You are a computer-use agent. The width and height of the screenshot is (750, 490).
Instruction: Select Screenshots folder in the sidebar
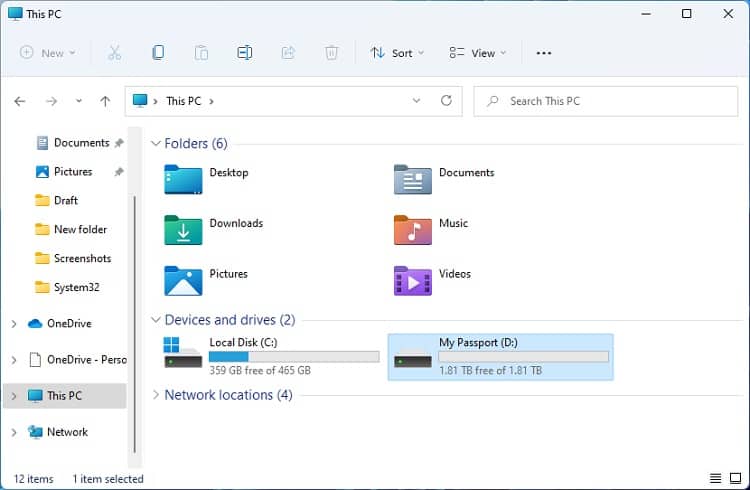73,258
